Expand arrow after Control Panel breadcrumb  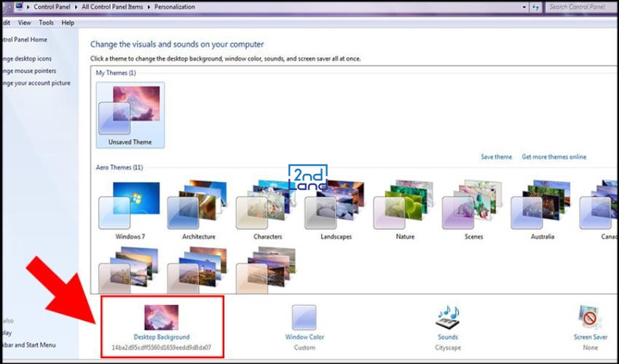(76, 7)
